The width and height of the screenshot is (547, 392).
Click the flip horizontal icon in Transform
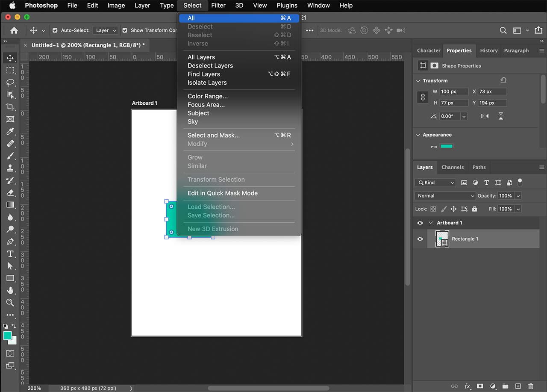click(485, 116)
